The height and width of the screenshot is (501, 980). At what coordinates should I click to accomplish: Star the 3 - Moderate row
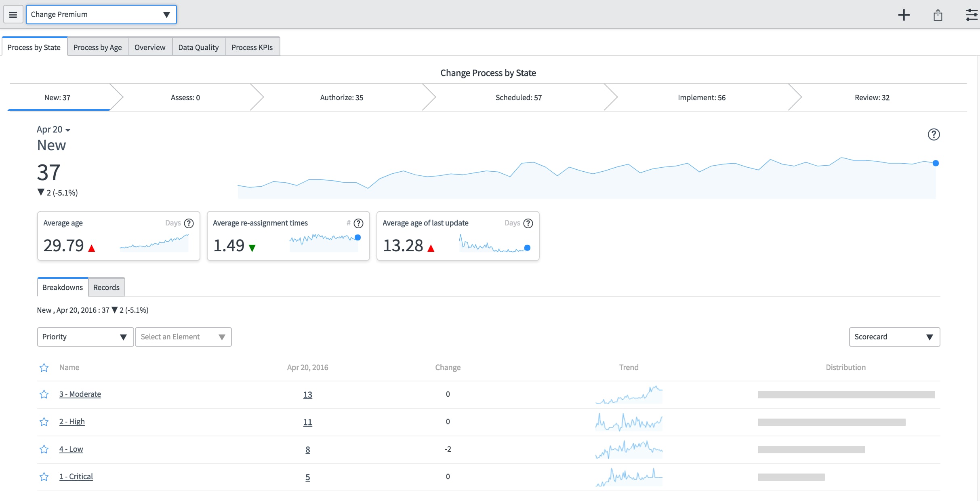click(44, 394)
